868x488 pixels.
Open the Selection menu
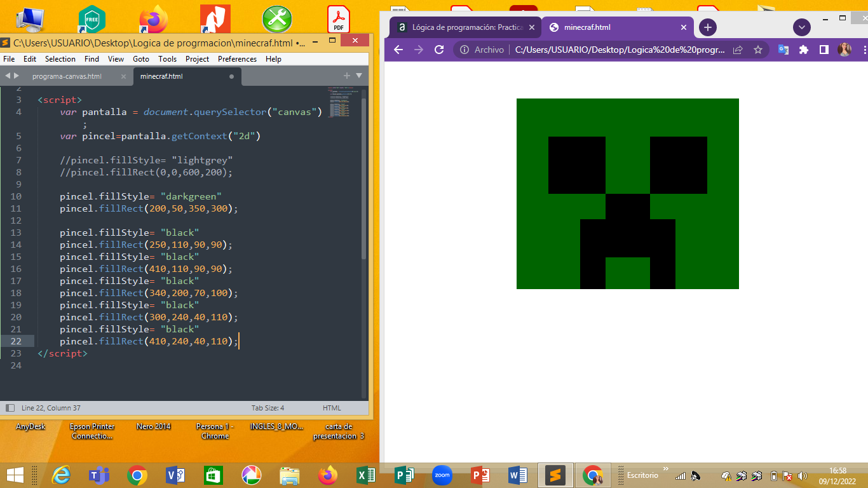pyautogui.click(x=60, y=58)
